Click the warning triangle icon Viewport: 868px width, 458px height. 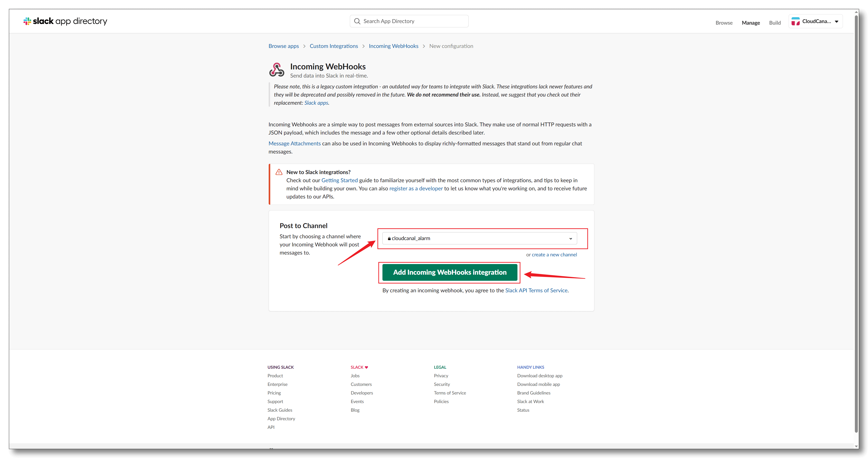pyautogui.click(x=279, y=172)
